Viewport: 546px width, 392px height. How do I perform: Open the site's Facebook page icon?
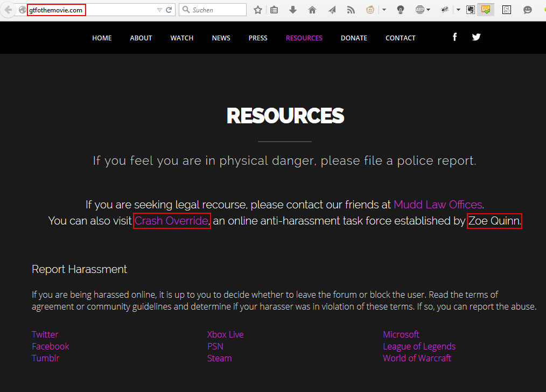click(455, 37)
